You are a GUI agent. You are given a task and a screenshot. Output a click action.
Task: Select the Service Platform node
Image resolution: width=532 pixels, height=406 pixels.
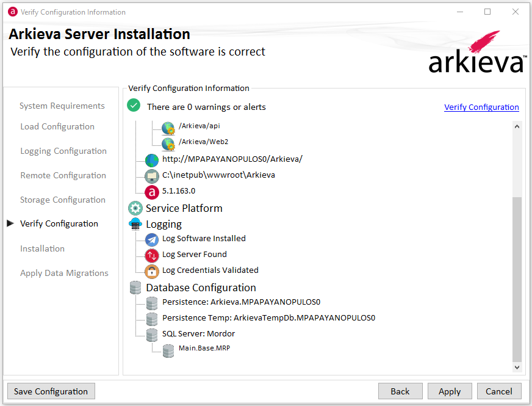point(184,208)
